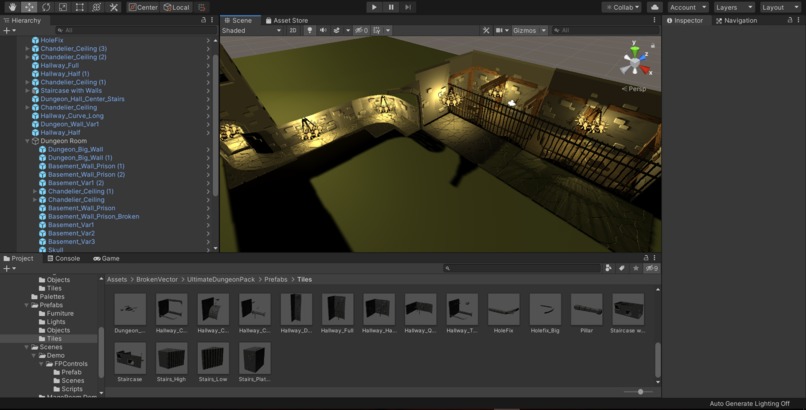Toggle hidden objects visibility counter
Viewport: 806px width, 410px height.
(x=361, y=30)
